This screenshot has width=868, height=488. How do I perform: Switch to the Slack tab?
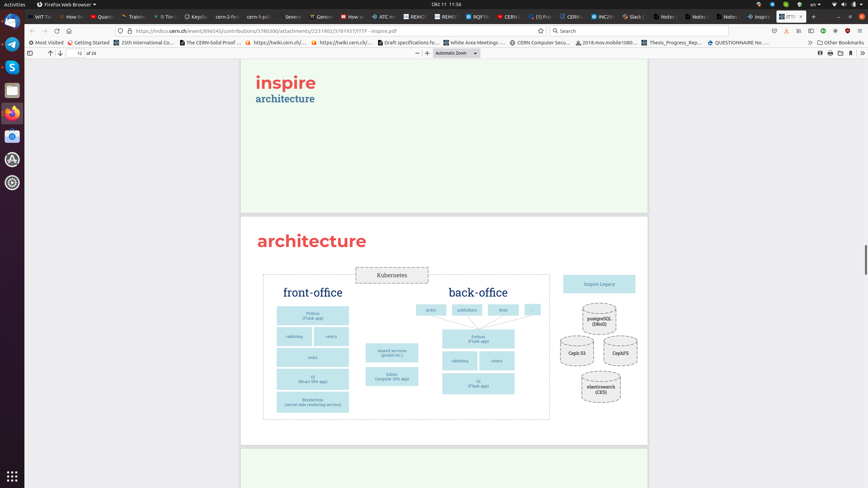pyautogui.click(x=634, y=17)
